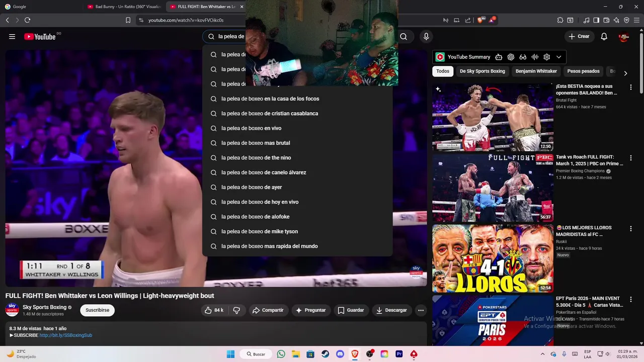The image size is (644, 362).
Task: Select the De Sky Sports Boxing chip
Action: click(482, 71)
